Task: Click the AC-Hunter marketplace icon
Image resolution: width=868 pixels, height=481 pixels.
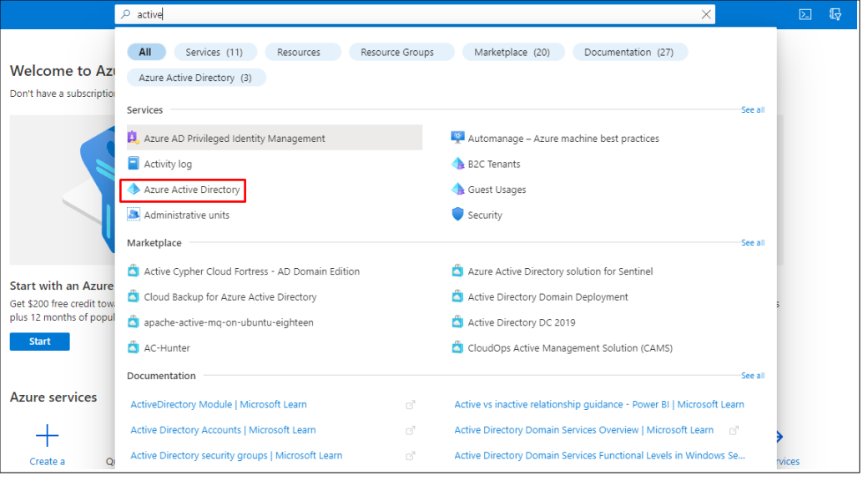Action: [134, 347]
